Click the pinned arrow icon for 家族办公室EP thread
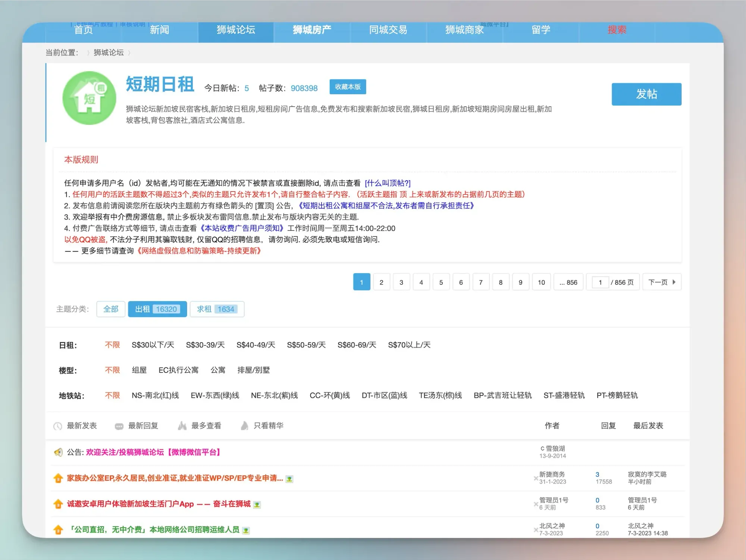The image size is (746, 560). point(58,478)
